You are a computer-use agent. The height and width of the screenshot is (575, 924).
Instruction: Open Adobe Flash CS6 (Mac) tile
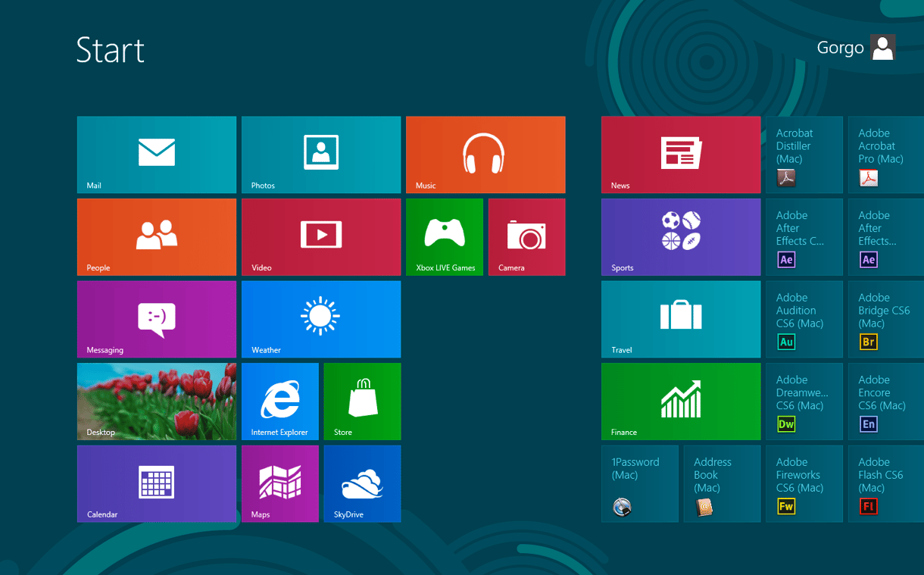pyautogui.click(x=886, y=483)
